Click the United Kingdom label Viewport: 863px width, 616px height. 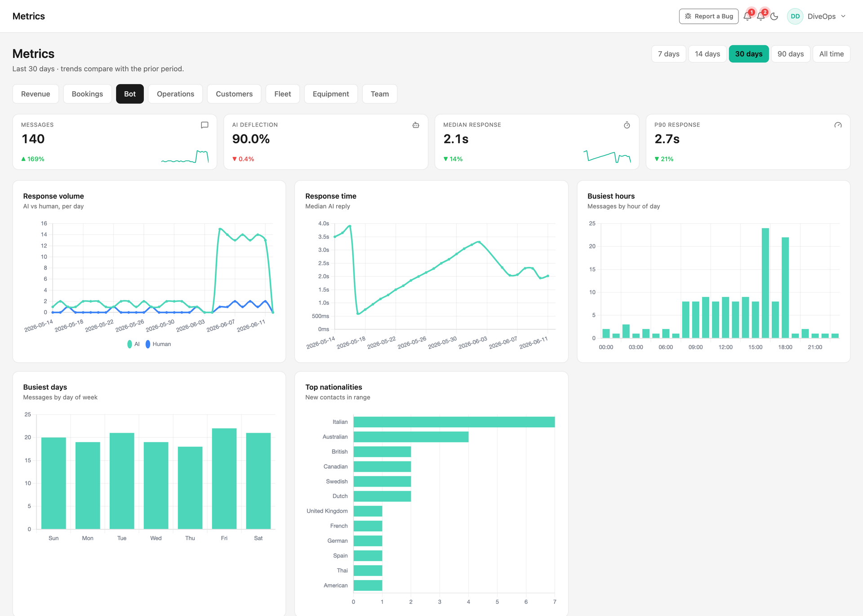pyautogui.click(x=327, y=511)
